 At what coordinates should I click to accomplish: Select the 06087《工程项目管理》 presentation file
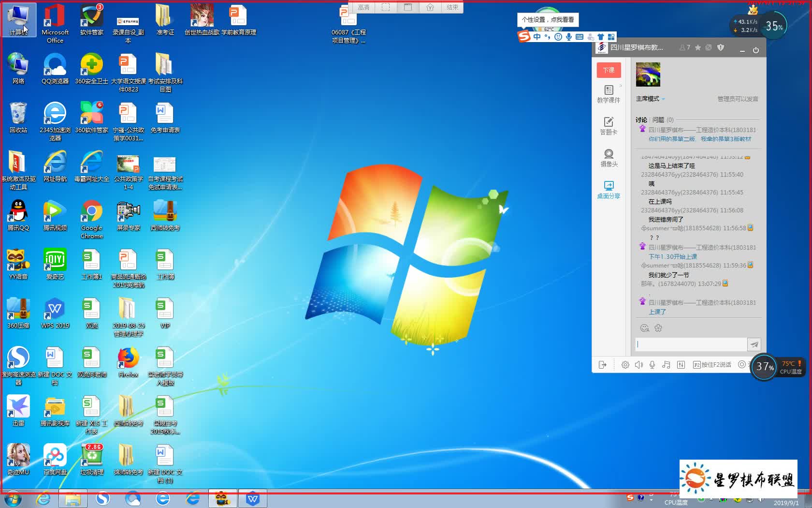(x=348, y=24)
